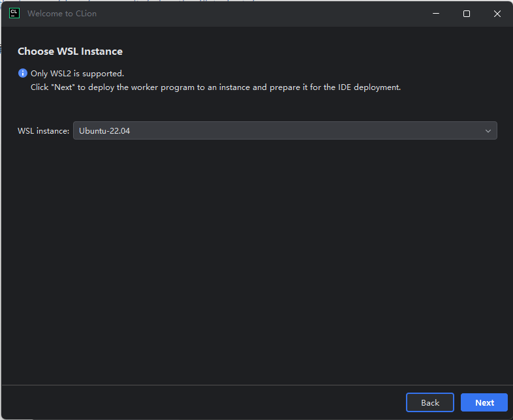The image size is (513, 420).
Task: Close the Welcome to CLion window
Action: tap(497, 14)
